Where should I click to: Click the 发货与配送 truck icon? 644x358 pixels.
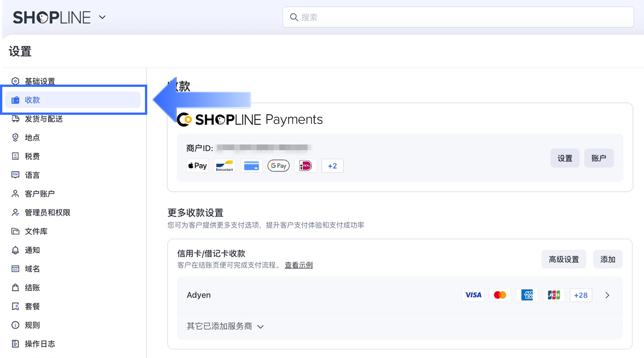[15, 119]
